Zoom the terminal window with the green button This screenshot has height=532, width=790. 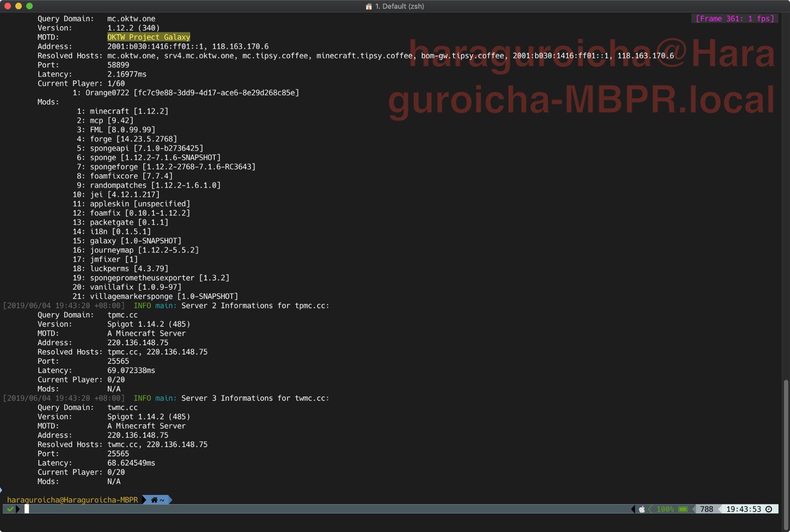30,6
